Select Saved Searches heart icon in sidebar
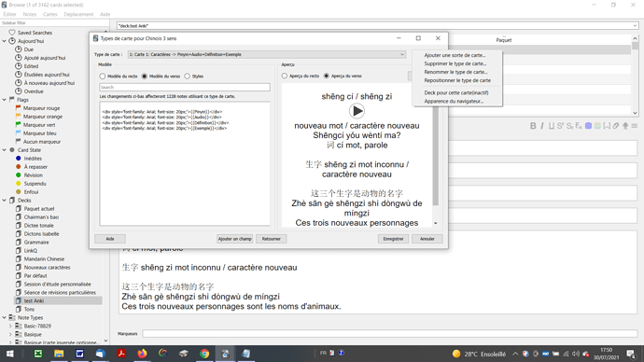The width and height of the screenshot is (644, 362). click(x=12, y=33)
